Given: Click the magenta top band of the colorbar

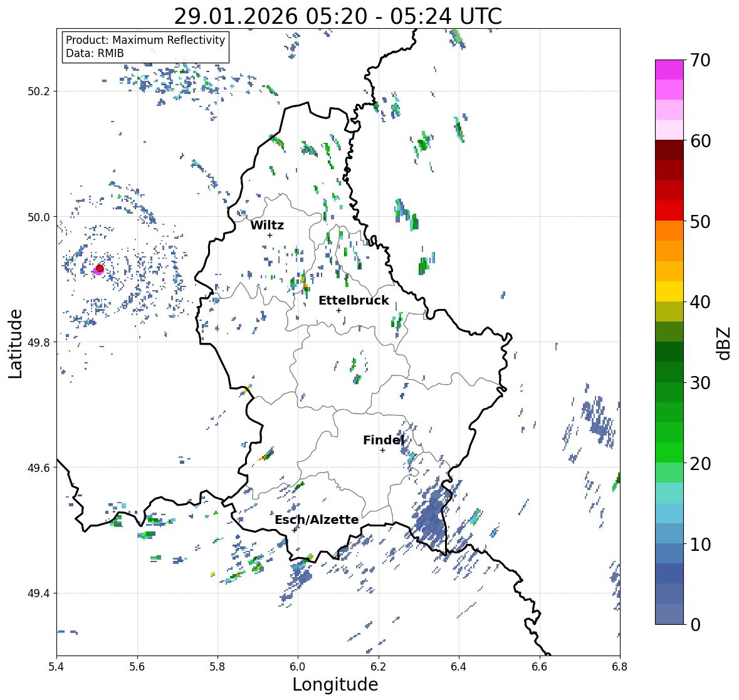Looking at the screenshot, I should (x=669, y=70).
